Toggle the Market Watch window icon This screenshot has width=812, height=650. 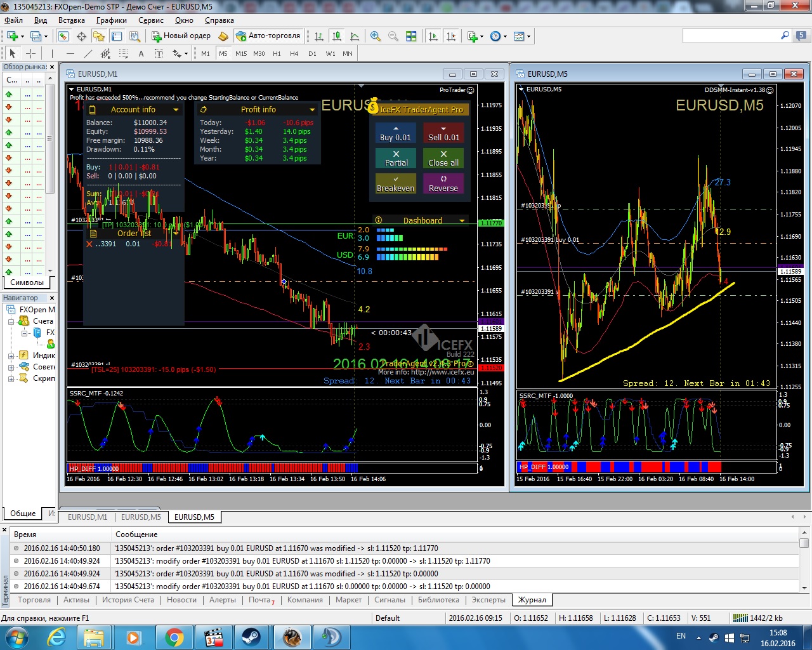click(63, 36)
